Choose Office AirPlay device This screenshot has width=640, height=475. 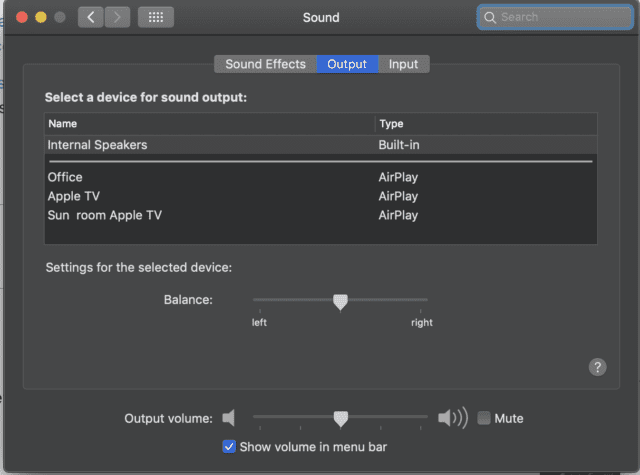[x=65, y=177]
